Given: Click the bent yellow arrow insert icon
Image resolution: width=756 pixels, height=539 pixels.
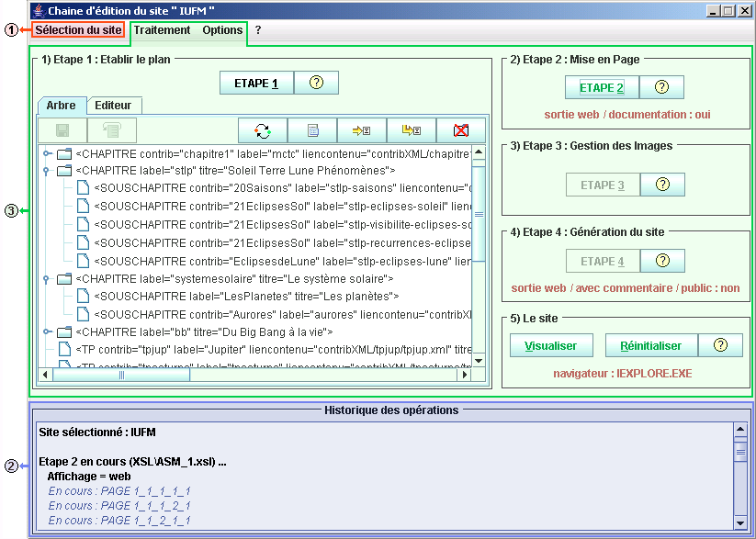Looking at the screenshot, I should (x=412, y=130).
